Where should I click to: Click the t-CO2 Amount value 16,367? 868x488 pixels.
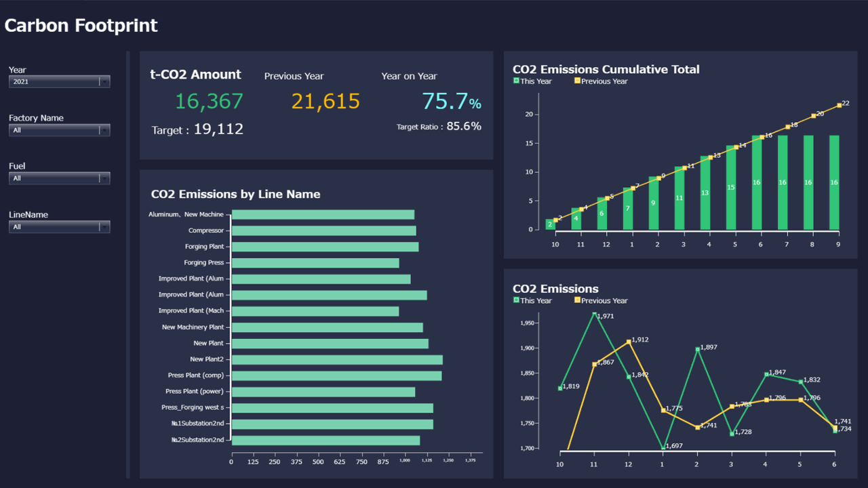pos(209,102)
